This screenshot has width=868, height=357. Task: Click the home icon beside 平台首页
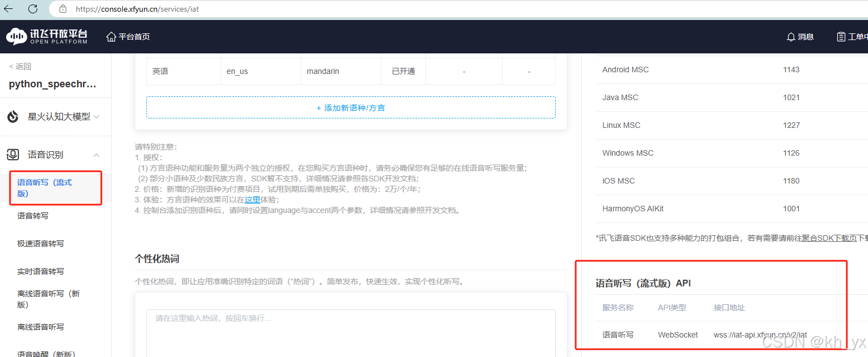coord(111,37)
